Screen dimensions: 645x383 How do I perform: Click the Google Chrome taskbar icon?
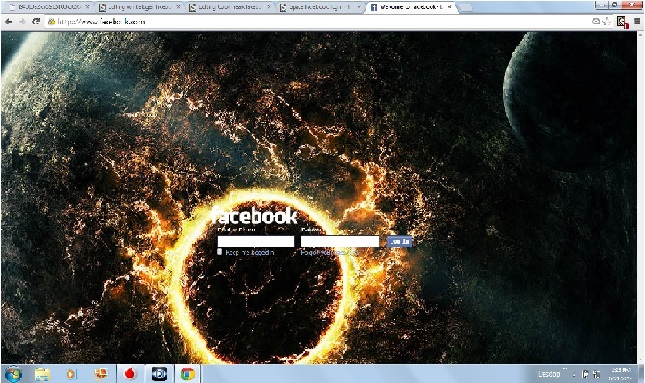[188, 374]
